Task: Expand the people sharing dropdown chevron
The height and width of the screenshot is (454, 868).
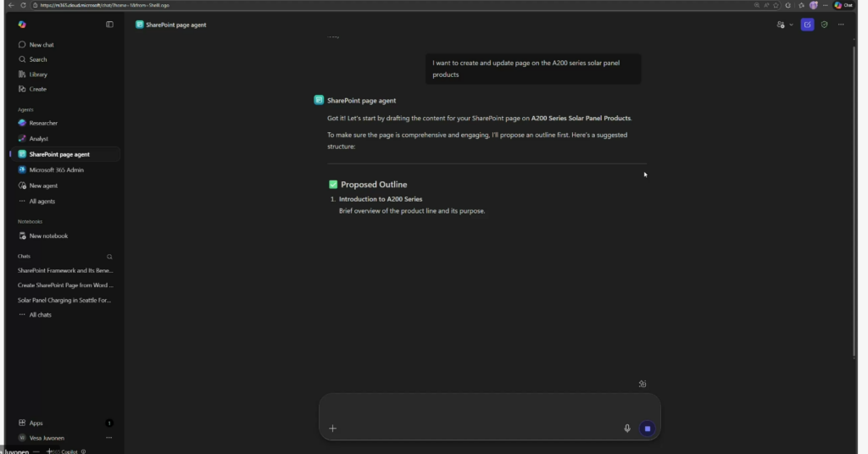Action: point(791,25)
